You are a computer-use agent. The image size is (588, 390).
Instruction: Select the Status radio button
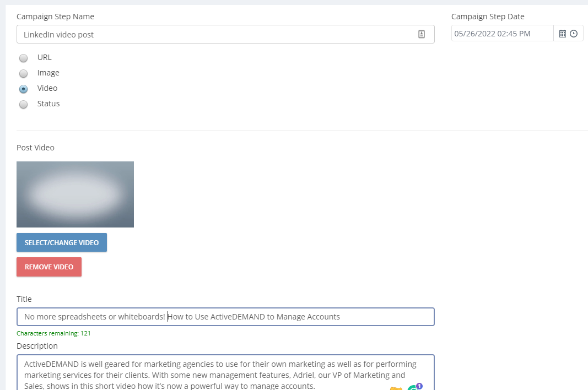tap(23, 104)
